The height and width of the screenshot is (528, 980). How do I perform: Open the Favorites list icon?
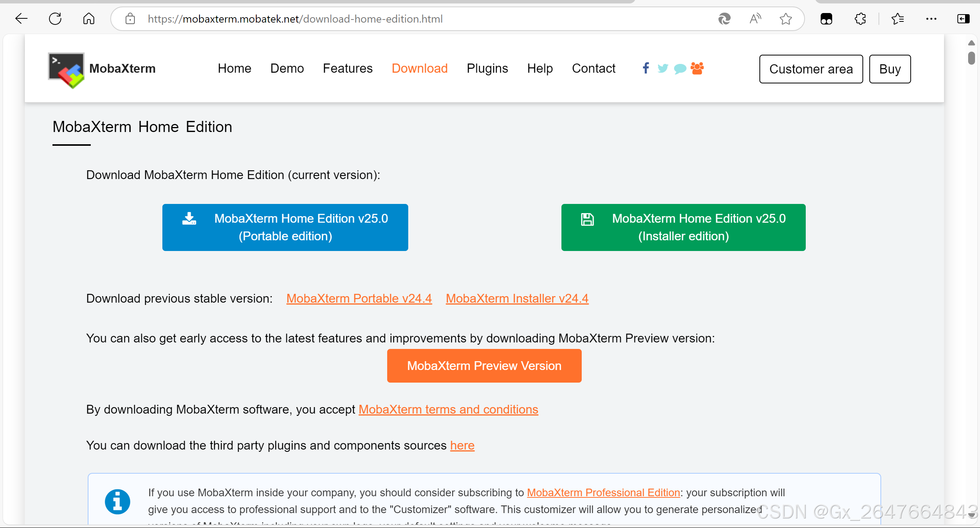click(x=898, y=19)
